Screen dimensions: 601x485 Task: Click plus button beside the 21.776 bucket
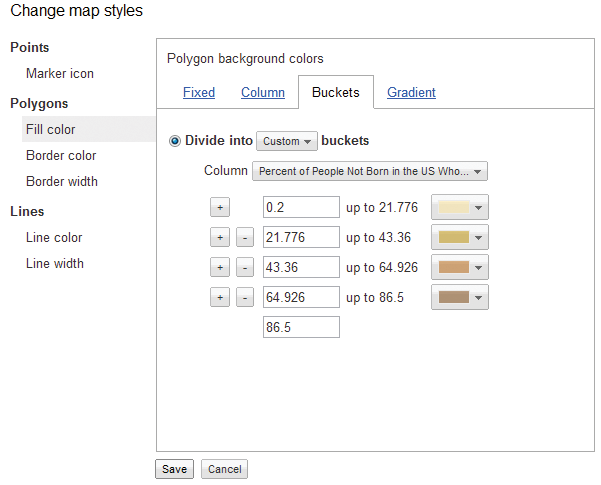pos(220,237)
